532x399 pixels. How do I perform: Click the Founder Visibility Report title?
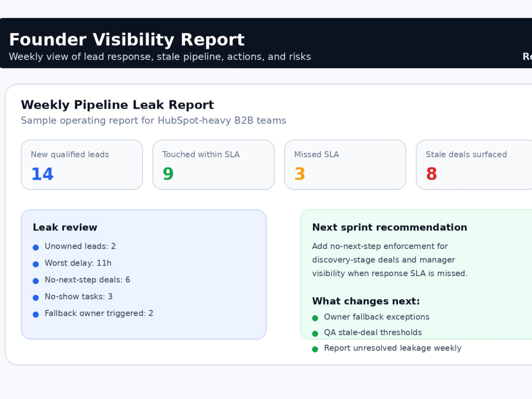click(127, 40)
